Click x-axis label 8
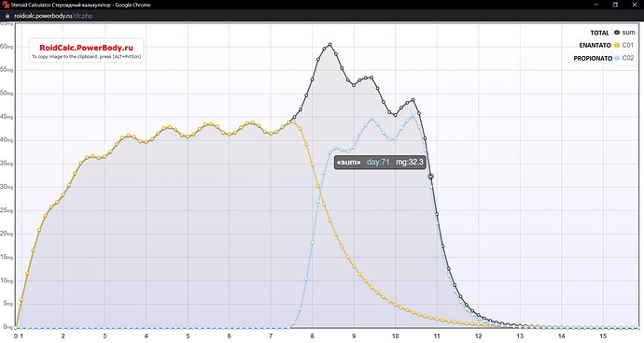Screen dimensions: 644x343 point(312,336)
